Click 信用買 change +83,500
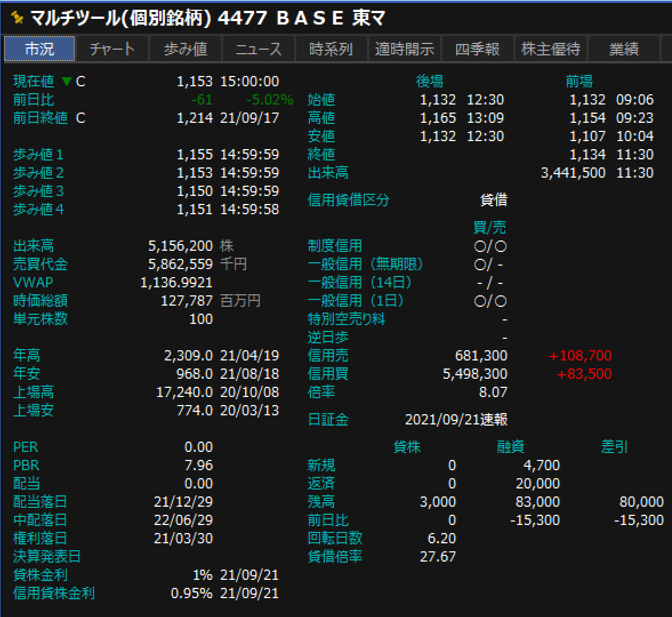Viewport: 672px width, 617px height. [584, 374]
